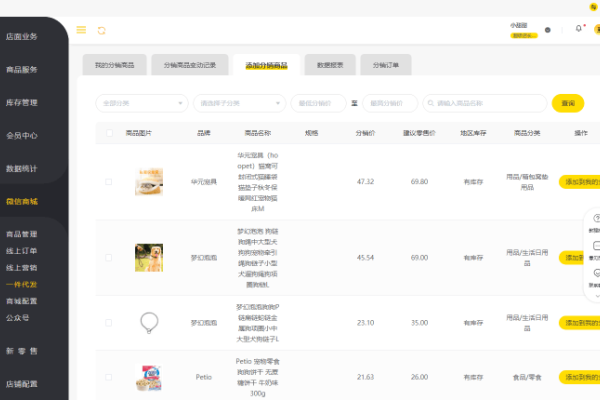Screen dimensions: 600x400
Task: Click the yellow role badge under the user name
Action: 523,36
